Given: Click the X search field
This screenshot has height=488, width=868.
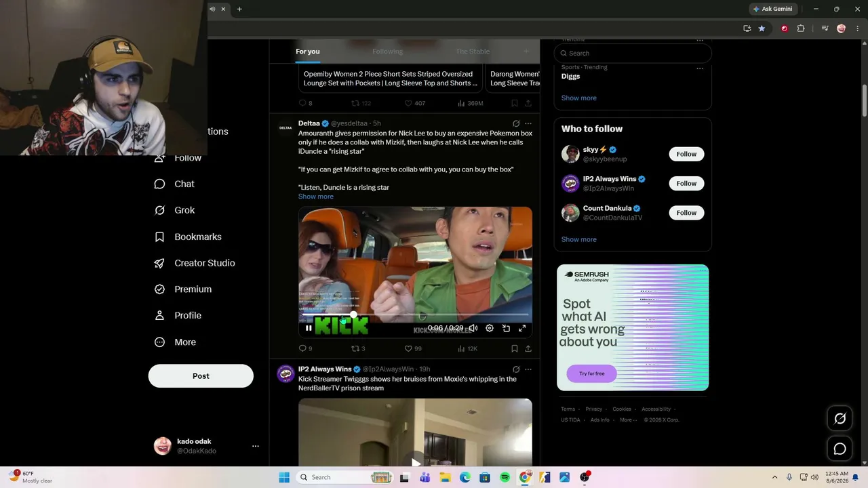Looking at the screenshot, I should coord(633,53).
